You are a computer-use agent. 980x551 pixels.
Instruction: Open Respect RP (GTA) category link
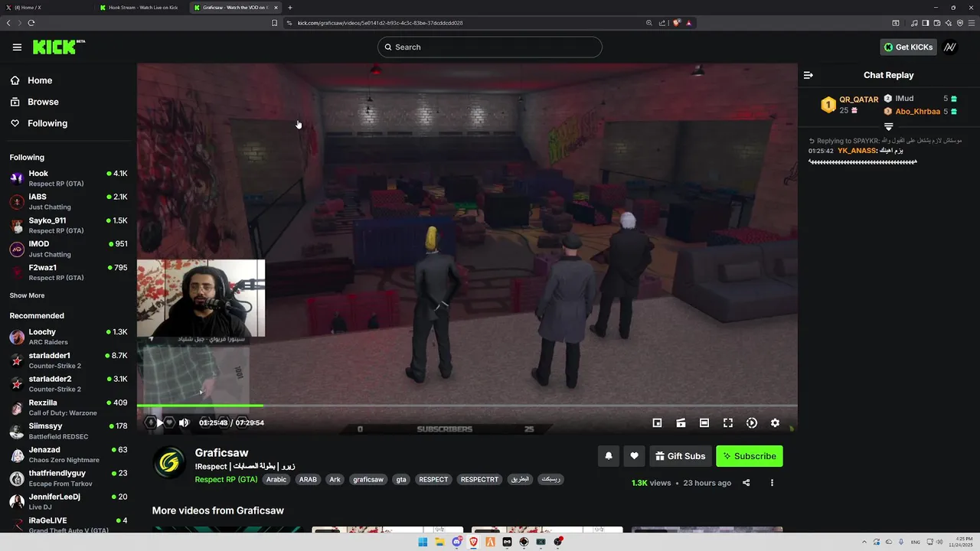226,480
